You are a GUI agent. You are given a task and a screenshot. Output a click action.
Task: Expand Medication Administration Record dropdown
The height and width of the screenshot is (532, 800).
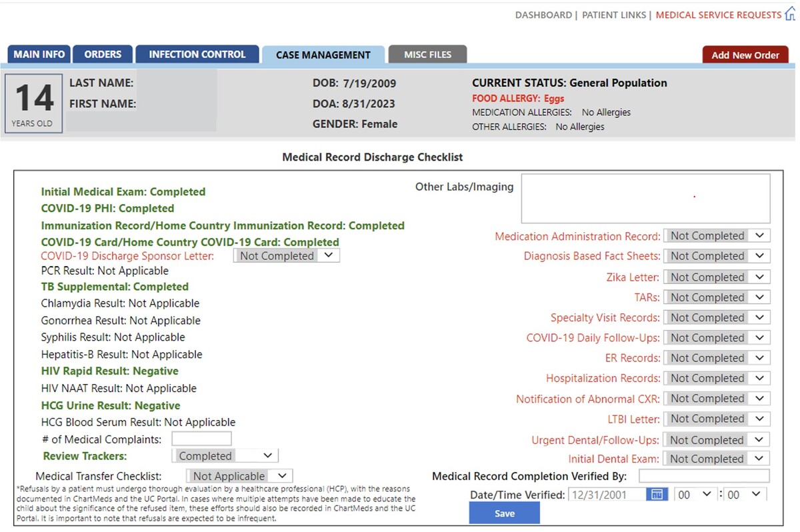(x=717, y=236)
